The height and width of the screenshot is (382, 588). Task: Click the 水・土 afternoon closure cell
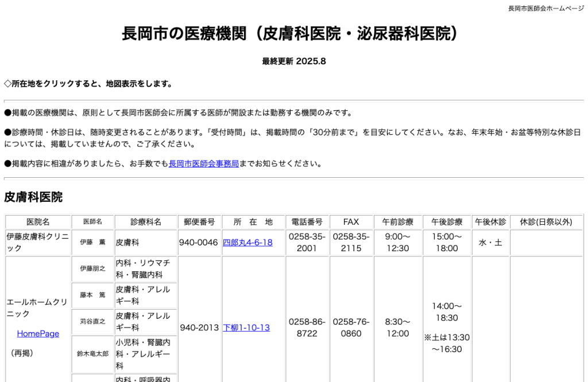tap(490, 243)
